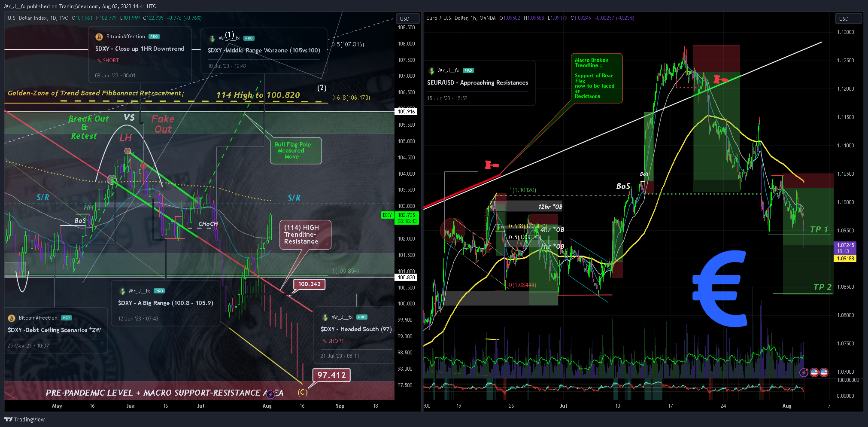Click PRO badge on Middle Range Warzone card
Image resolution: width=868 pixels, height=427 pixels.
249,38
